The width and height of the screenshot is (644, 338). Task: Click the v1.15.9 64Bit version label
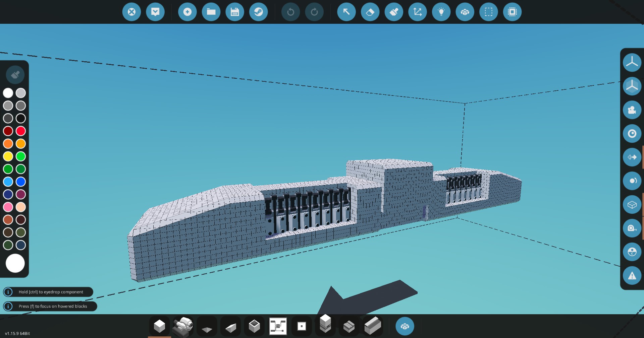pos(17,333)
